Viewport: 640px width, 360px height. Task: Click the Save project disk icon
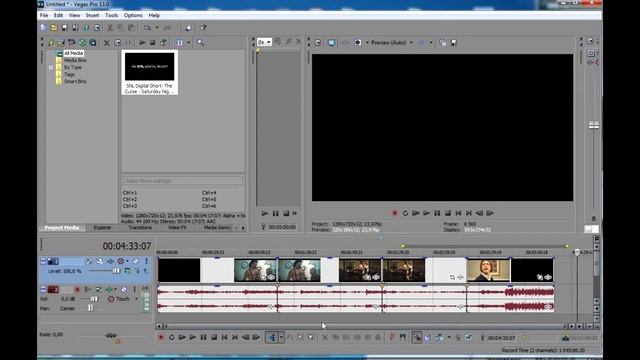pyautogui.click(x=64, y=28)
